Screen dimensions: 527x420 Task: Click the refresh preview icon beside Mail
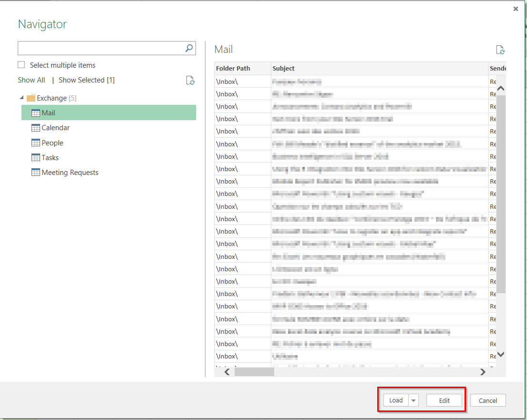[x=500, y=50]
